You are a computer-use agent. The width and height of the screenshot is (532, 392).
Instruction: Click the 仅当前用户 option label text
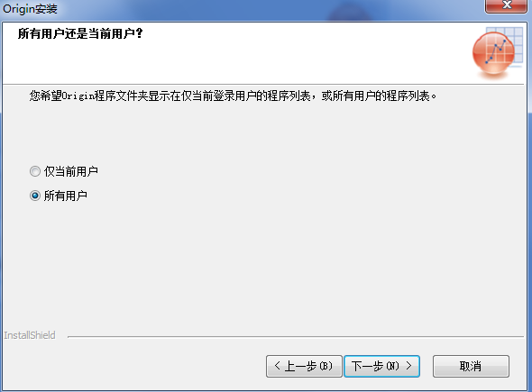[x=71, y=171]
